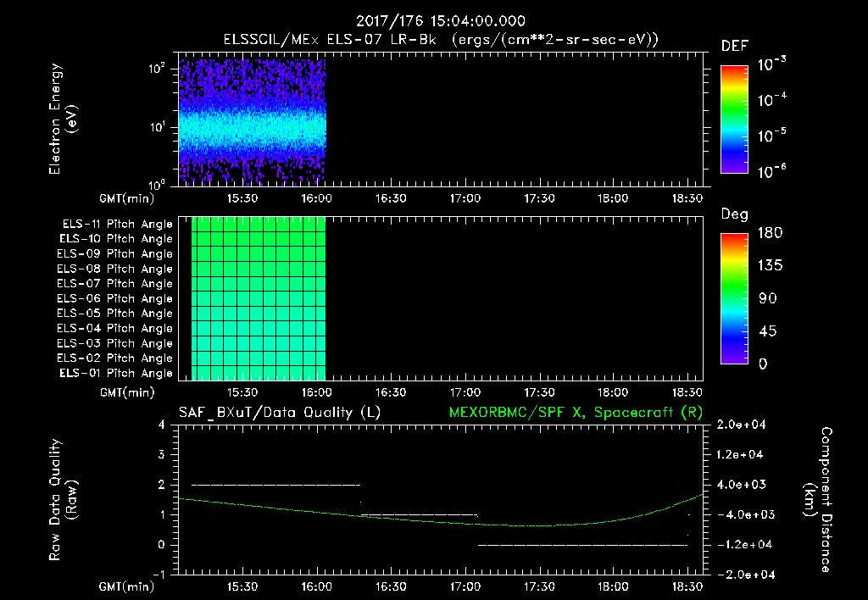This screenshot has height=600, width=868.
Task: Click GMT(min) label under the pitch angle panel
Action: 126,392
